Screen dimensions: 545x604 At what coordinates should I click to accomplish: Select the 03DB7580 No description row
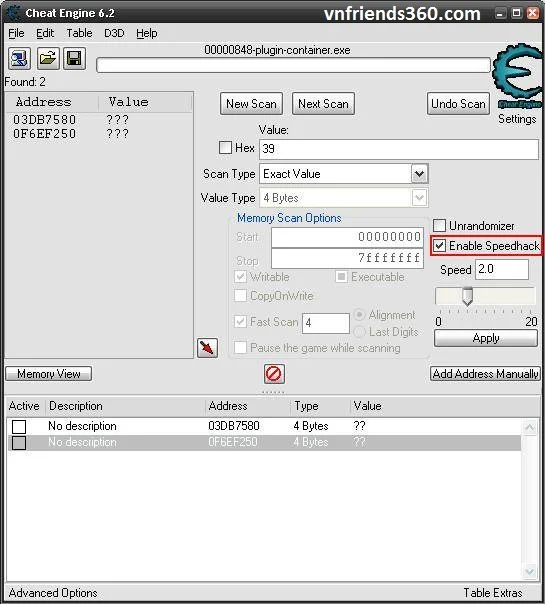click(x=264, y=426)
